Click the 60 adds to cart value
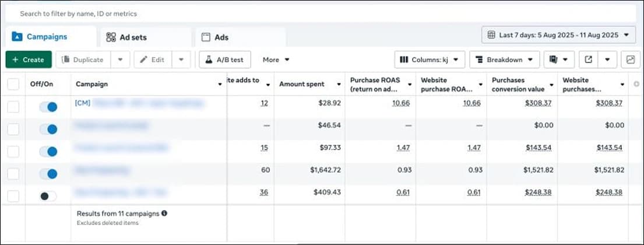Viewport: 644px width, 245px height. 266,170
